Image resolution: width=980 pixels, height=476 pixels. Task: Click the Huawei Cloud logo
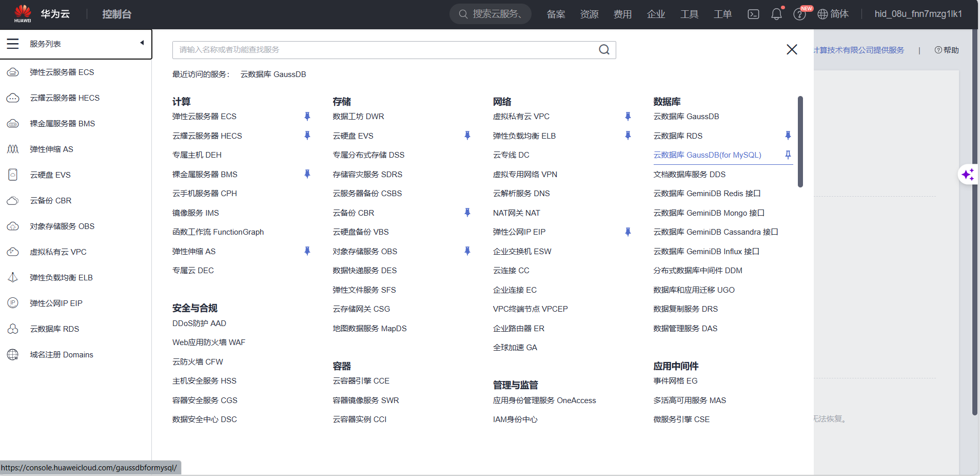(23, 14)
